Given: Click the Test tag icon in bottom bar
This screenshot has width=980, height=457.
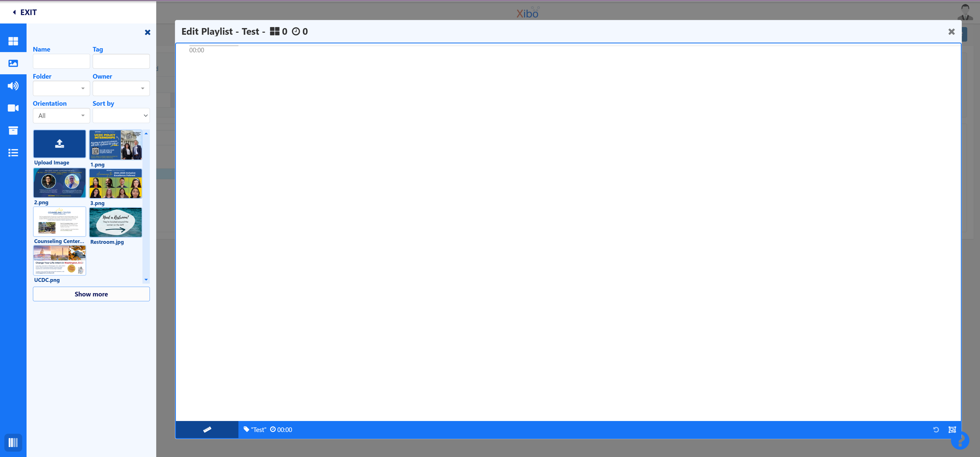Looking at the screenshot, I should coord(246,429).
